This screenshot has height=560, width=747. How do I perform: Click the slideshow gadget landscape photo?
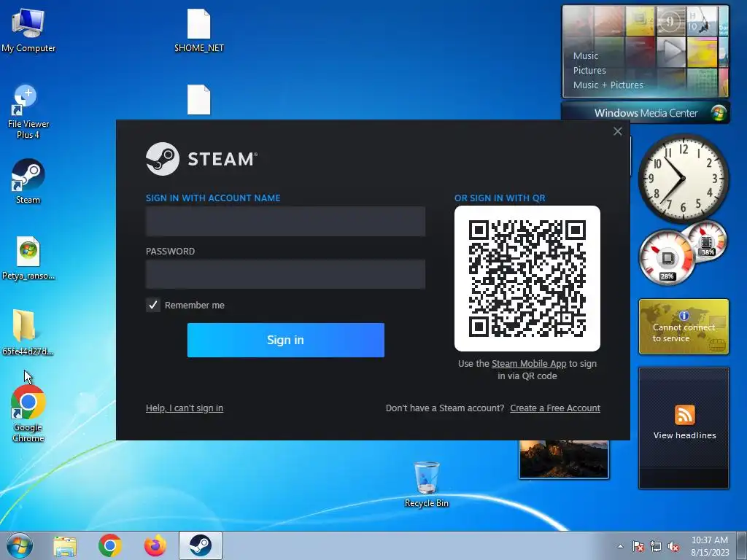[564, 459]
